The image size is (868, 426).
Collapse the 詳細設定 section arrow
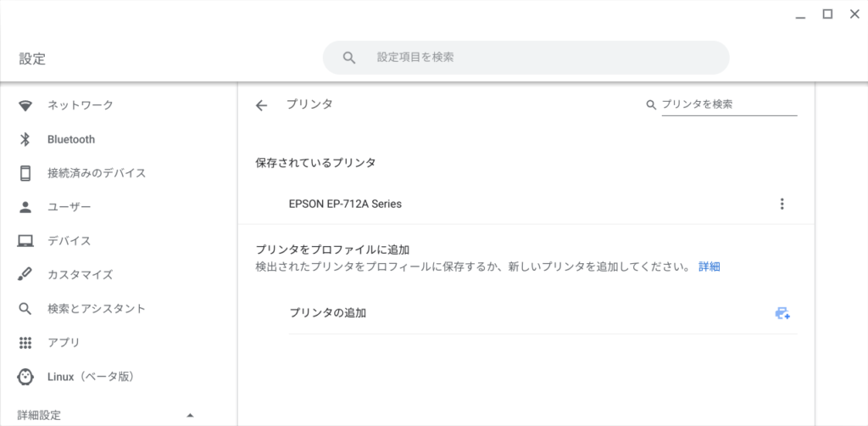point(191,416)
